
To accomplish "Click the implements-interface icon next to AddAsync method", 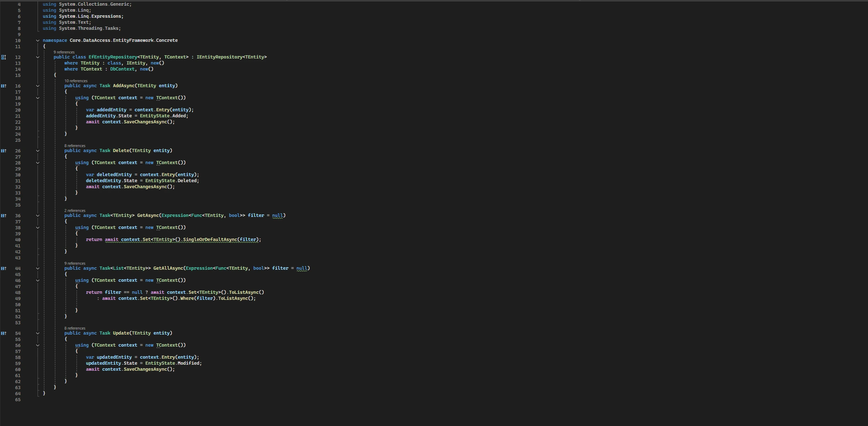I will (x=4, y=86).
